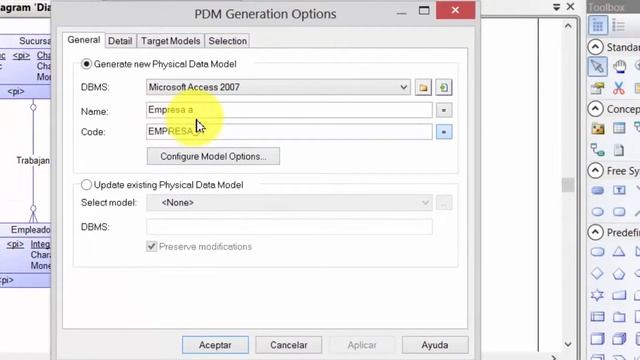Click the Properties tool in the Toolbox
This screenshot has width=640, height=360.
coord(598,88)
